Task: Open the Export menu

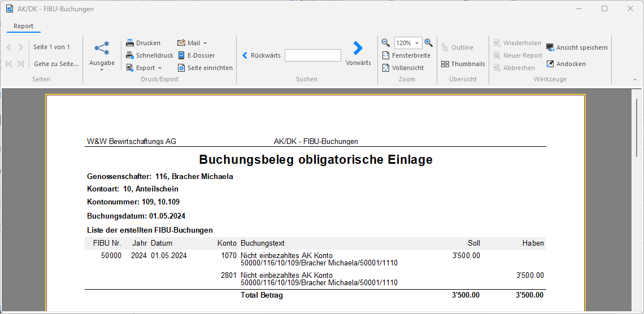Action: pyautogui.click(x=143, y=68)
